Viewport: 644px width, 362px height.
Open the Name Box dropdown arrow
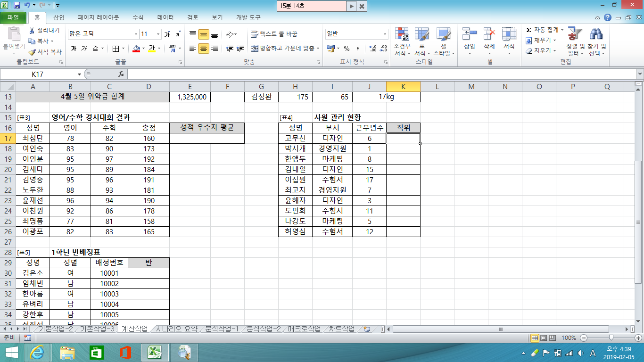pyautogui.click(x=79, y=74)
